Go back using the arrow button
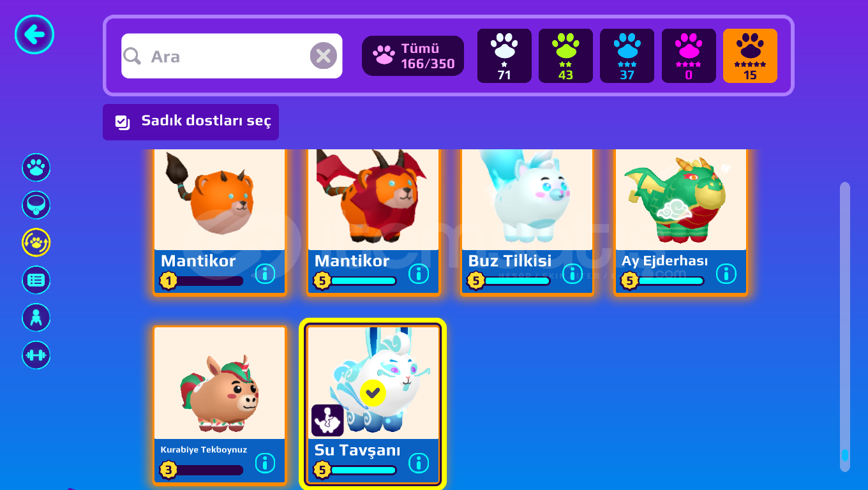The image size is (868, 490). 34,34
